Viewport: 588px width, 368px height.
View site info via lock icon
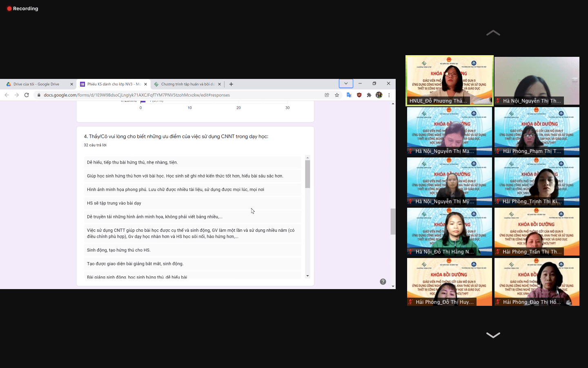tap(39, 95)
